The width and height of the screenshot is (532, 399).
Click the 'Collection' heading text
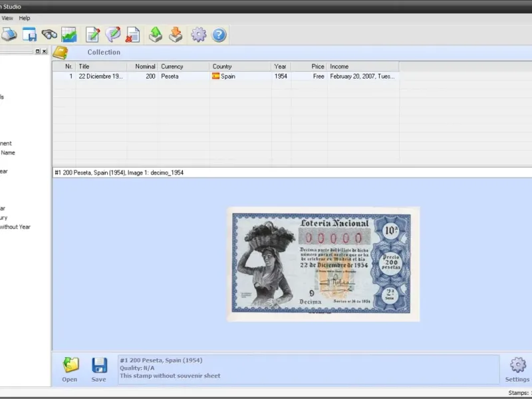click(x=104, y=53)
